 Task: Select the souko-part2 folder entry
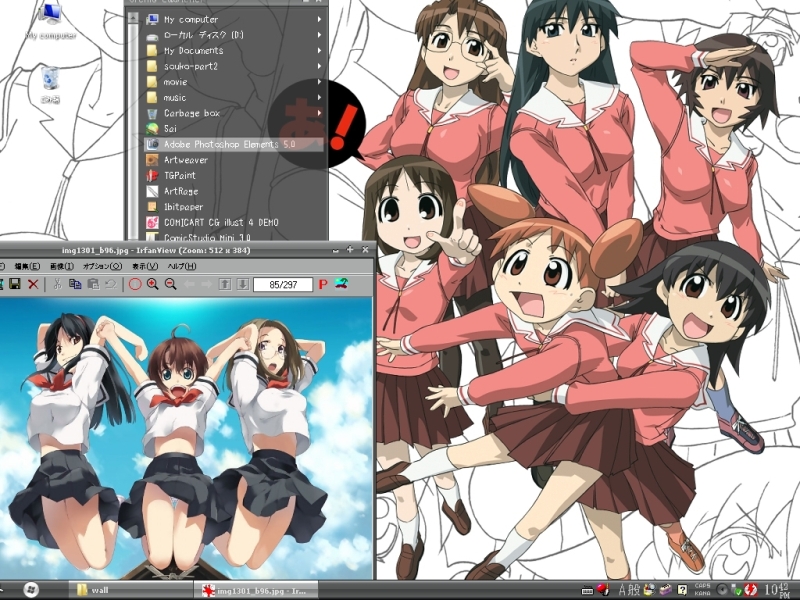point(234,66)
